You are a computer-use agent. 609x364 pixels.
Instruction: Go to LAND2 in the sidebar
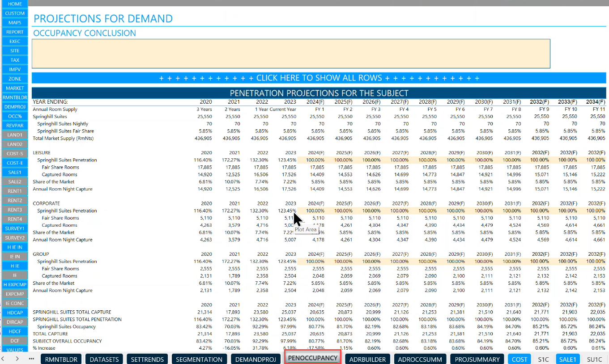[x=15, y=144]
